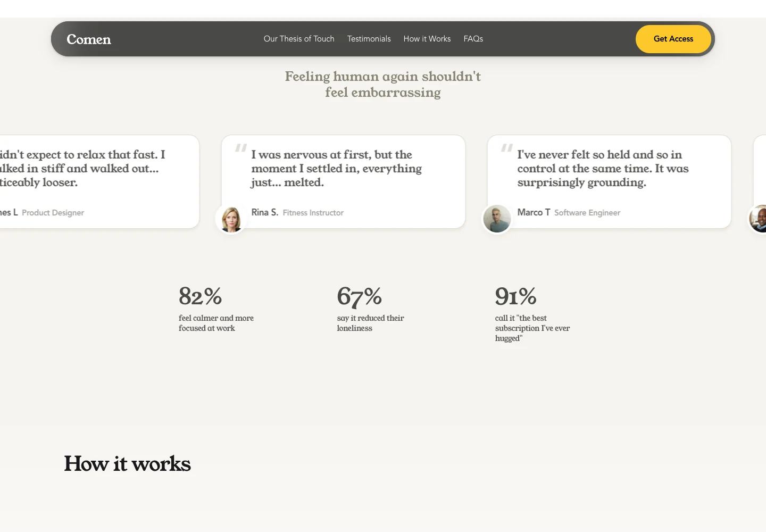The height and width of the screenshot is (532, 766).
Task: Open FAQs from the navigation bar
Action: click(x=473, y=39)
